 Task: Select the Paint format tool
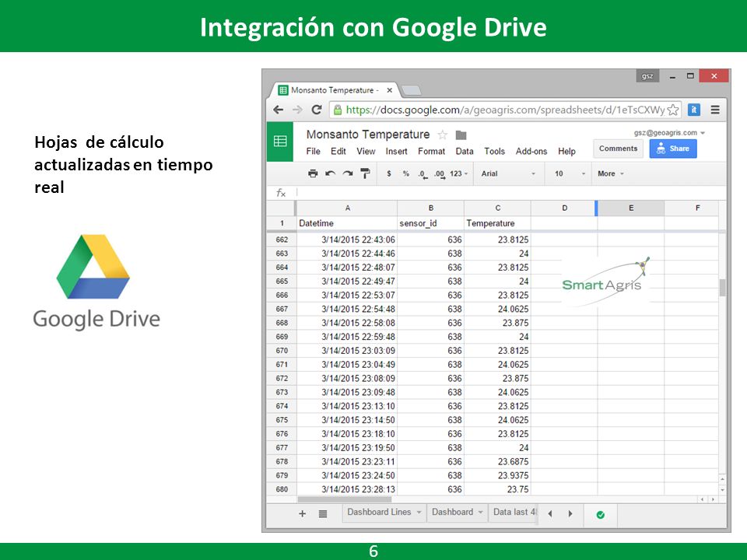pos(366,173)
